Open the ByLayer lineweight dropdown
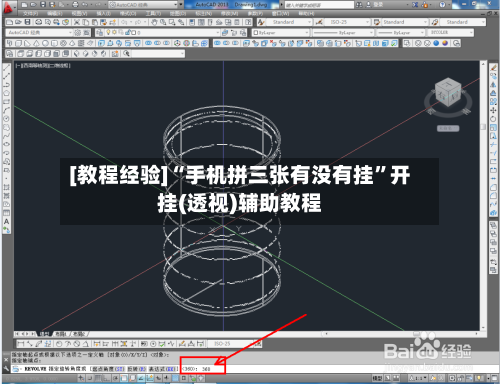The image size is (500, 384). click(x=401, y=33)
